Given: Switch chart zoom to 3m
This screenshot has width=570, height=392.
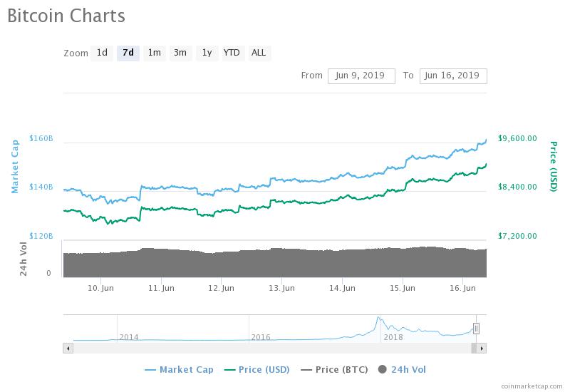Looking at the screenshot, I should tap(180, 53).
